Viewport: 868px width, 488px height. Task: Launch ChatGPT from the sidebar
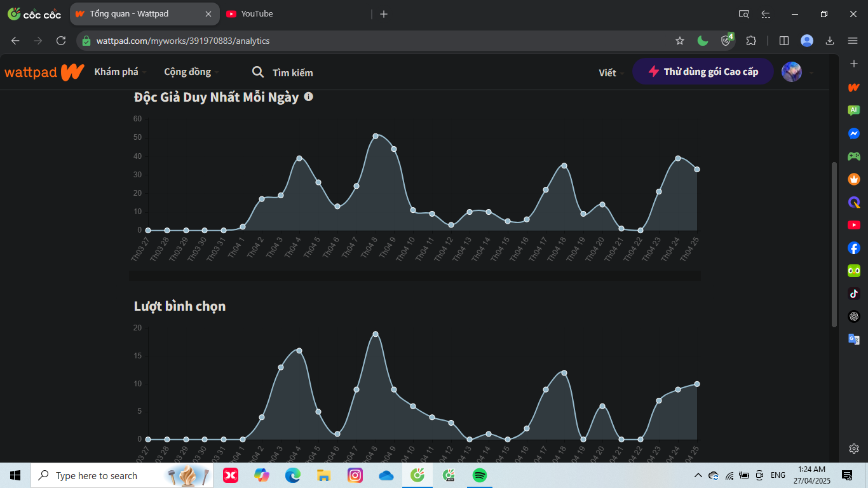pos(854,316)
